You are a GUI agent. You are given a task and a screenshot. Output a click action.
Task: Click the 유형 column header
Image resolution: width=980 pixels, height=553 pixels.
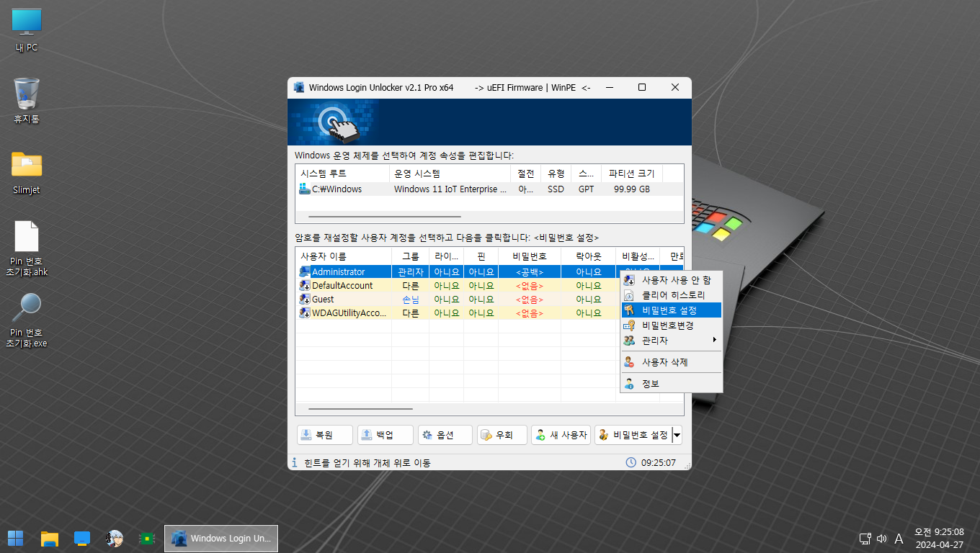[x=556, y=174]
